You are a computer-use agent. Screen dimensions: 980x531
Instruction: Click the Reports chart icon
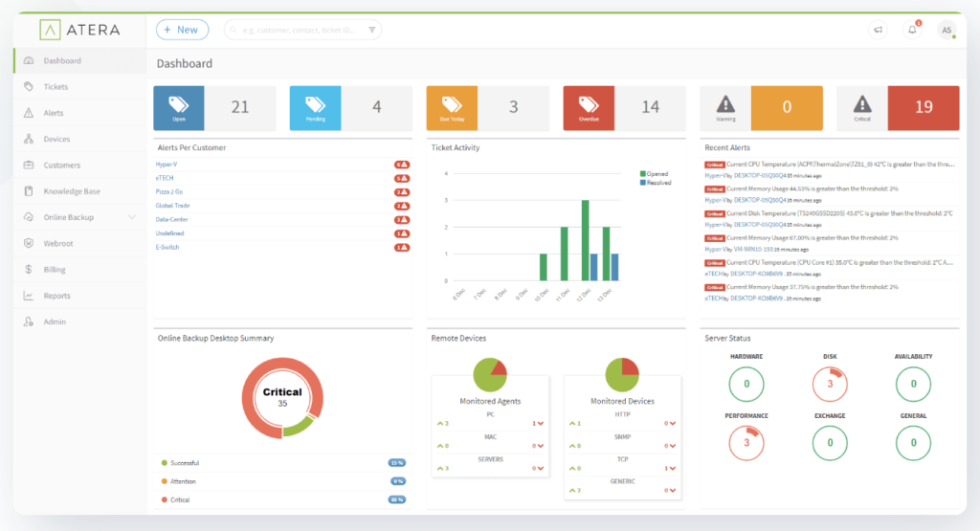coord(29,296)
